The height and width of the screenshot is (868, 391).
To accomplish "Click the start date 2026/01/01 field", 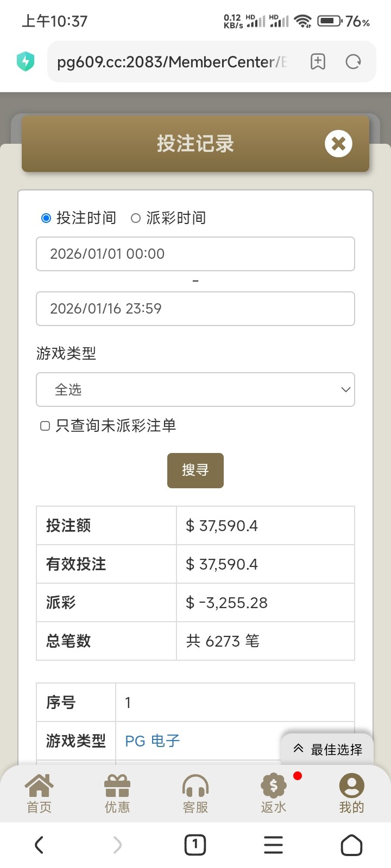I will click(x=195, y=254).
